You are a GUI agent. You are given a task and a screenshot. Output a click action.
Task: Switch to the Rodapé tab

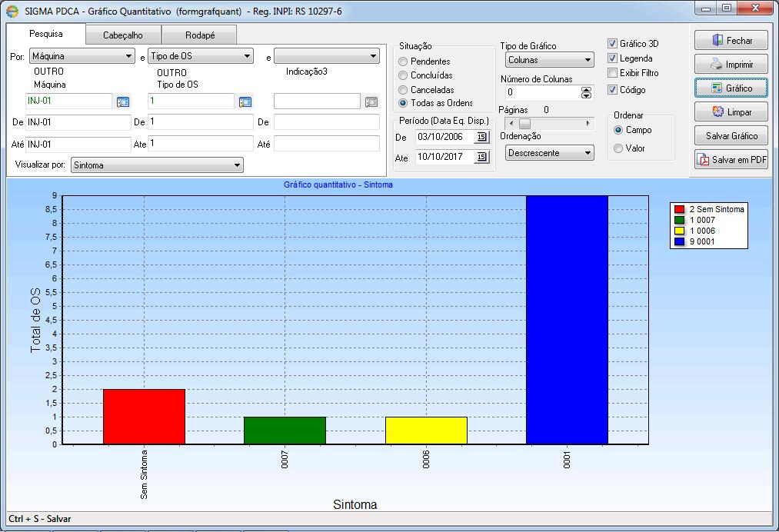point(200,35)
